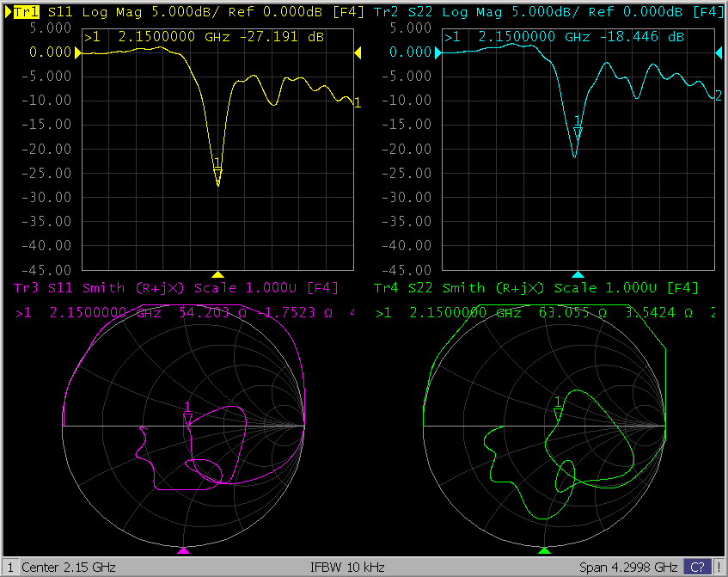Viewport: 728px width, 577px height.
Task: Click marker 1 triangle on S11 Log Mag trace
Action: 217,176
